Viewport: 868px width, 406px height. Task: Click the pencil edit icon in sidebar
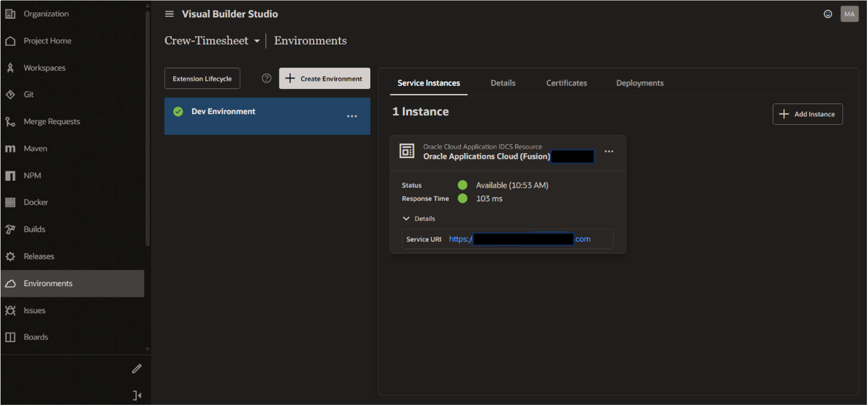click(137, 369)
